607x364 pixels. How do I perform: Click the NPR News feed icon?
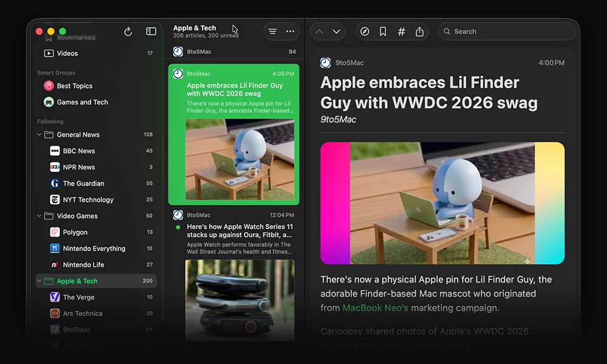tap(55, 167)
